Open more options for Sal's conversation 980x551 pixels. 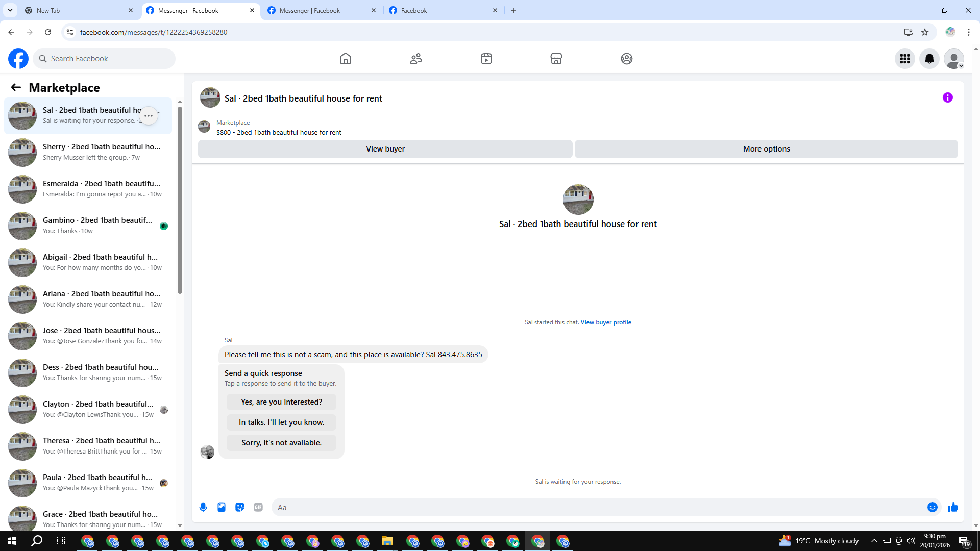click(x=149, y=116)
